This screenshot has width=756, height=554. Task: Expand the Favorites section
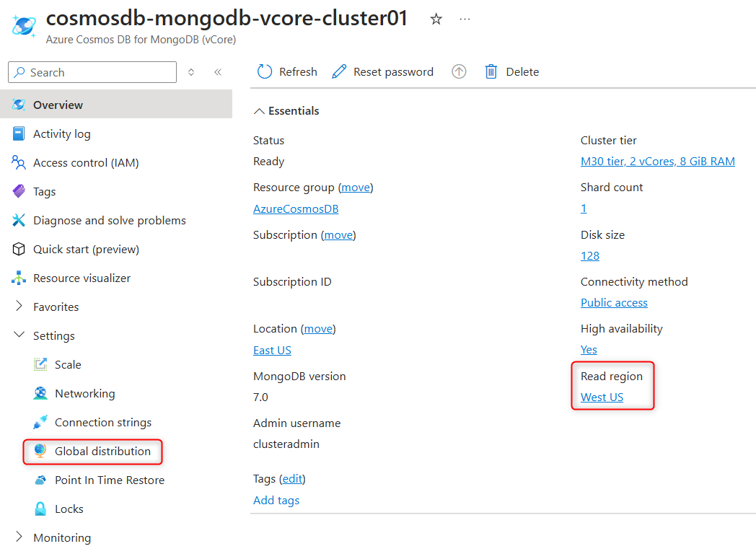20,307
